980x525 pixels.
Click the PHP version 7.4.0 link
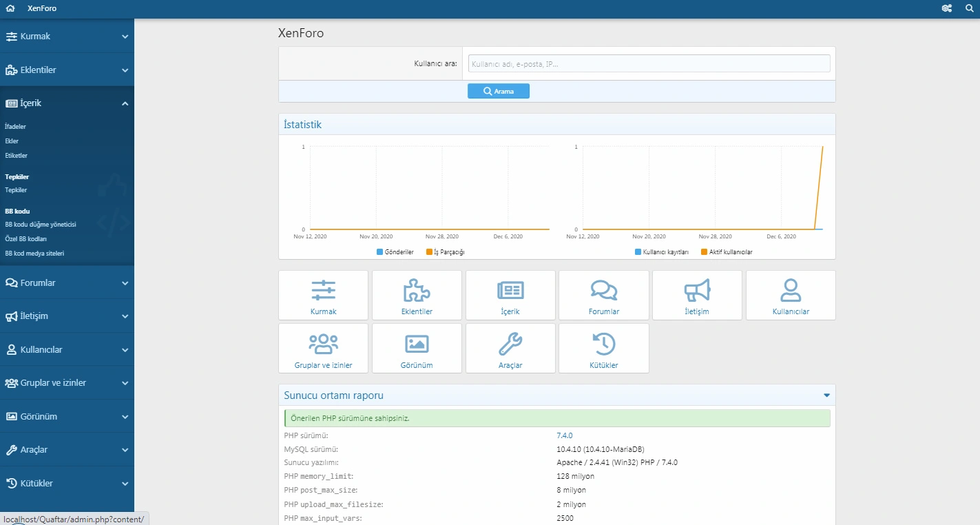(x=565, y=435)
